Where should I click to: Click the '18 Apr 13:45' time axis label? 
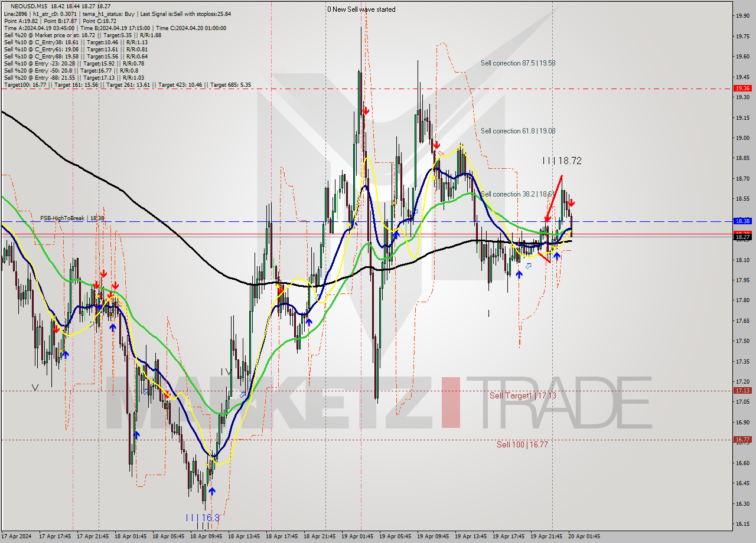pos(245,537)
